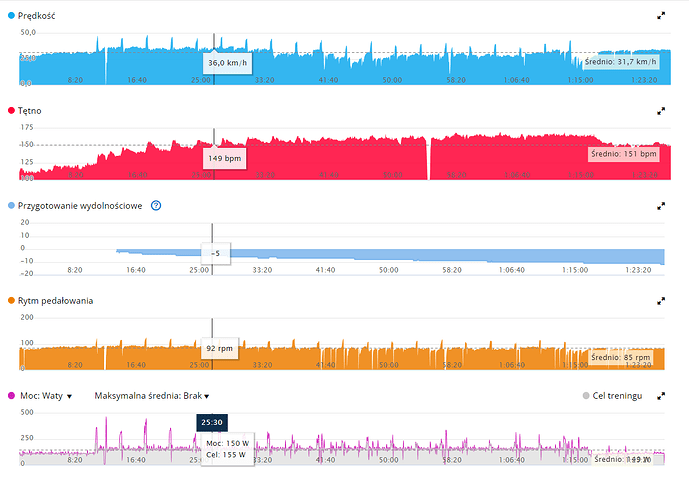Click the Przygotowanie wydolnościowe title text
This screenshot has width=689, height=484.
click(80, 206)
